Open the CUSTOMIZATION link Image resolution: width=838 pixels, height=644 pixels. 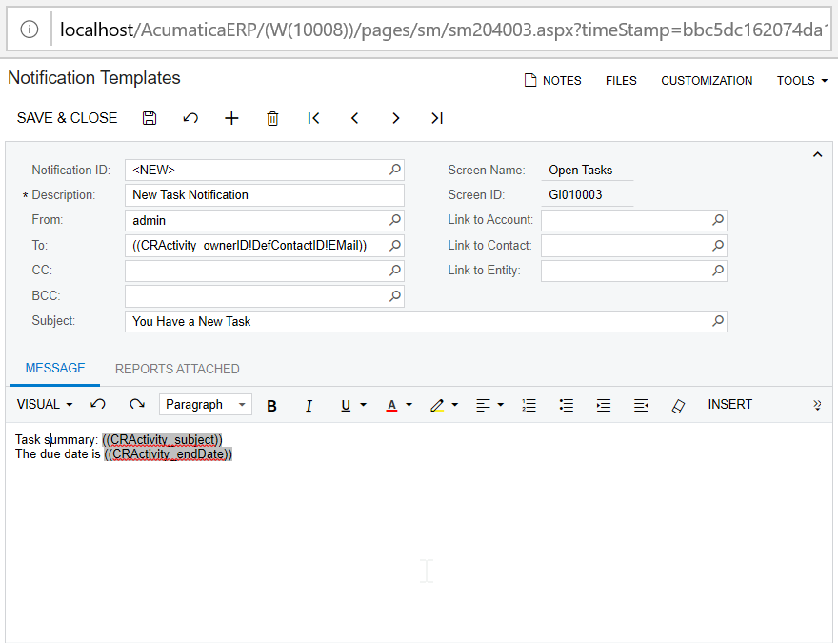click(x=707, y=81)
